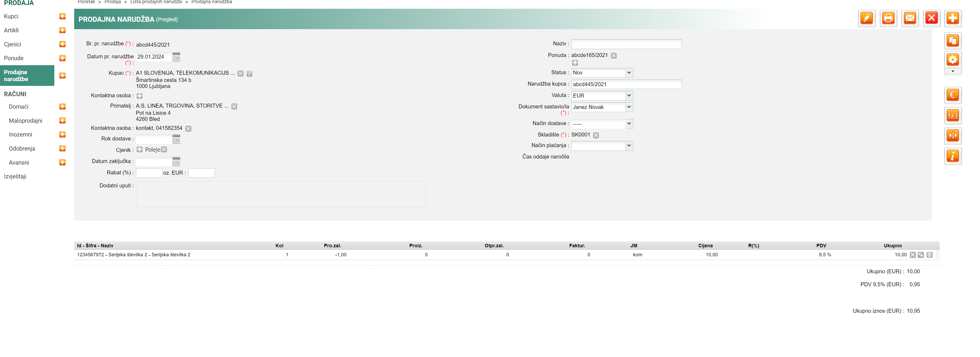Image resolution: width=980 pixels, height=357 pixels.
Task: Add Kontaktna osoba with plus icon
Action: [140, 96]
